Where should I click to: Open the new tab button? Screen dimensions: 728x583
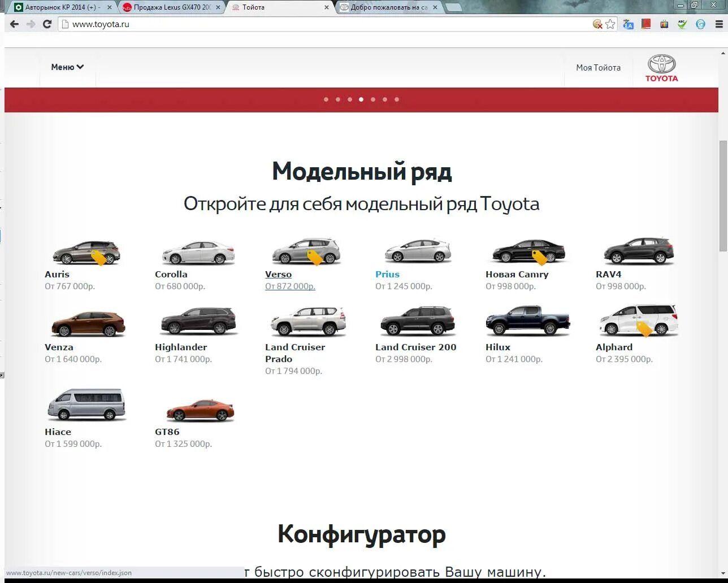pos(453,7)
